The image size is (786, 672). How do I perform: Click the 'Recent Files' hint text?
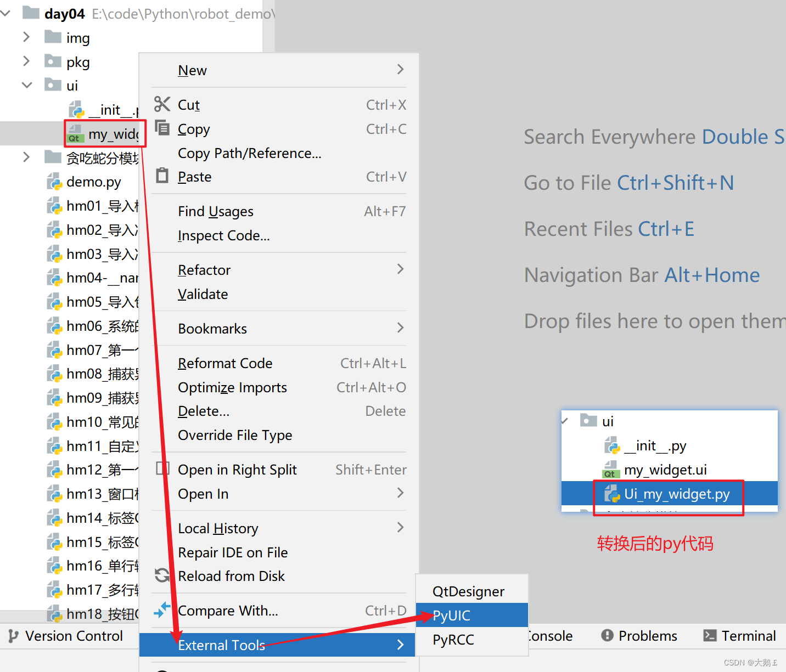pos(578,229)
